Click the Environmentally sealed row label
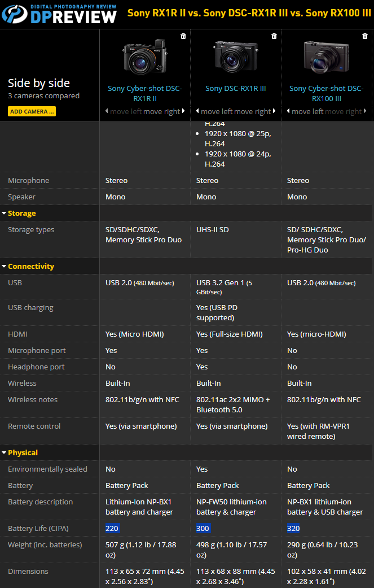 click(47, 469)
